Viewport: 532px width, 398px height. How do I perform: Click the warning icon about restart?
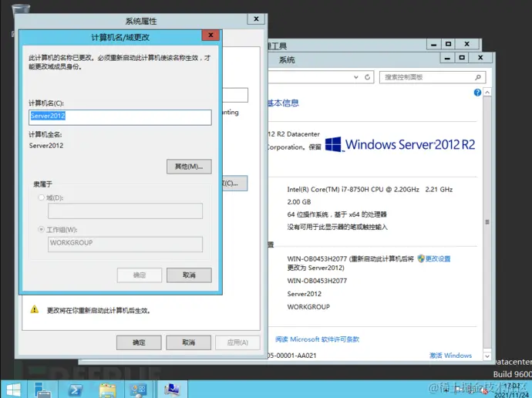coord(35,309)
